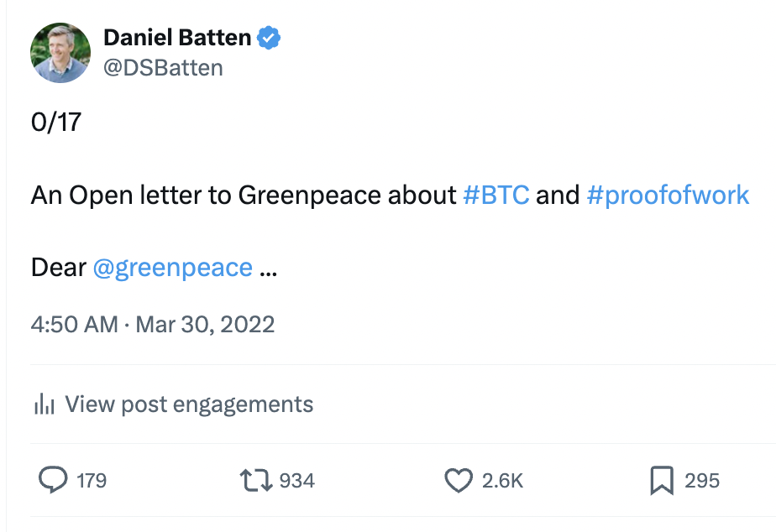The image size is (776, 532).
Task: Open the #BTC hashtag
Action: pos(495,196)
